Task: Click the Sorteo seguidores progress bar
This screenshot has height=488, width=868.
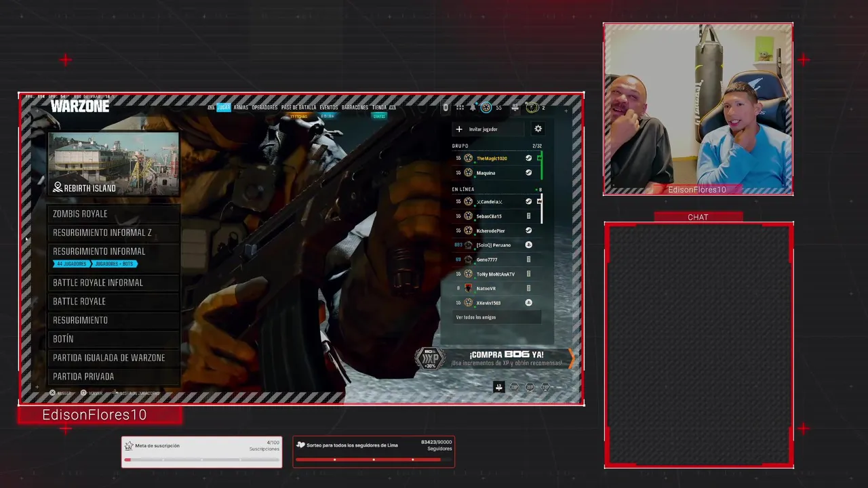Action: pyautogui.click(x=374, y=460)
